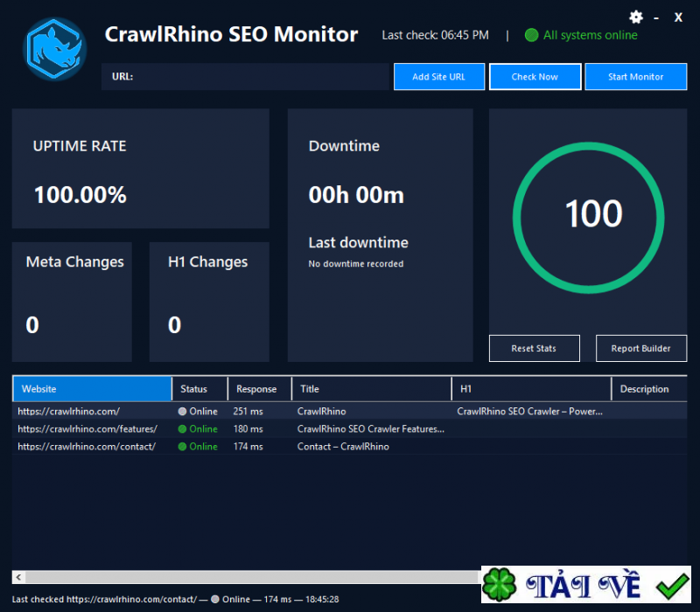Image resolution: width=700 pixels, height=612 pixels.
Task: Click the four-leaf clover icon
Action: [x=501, y=586]
